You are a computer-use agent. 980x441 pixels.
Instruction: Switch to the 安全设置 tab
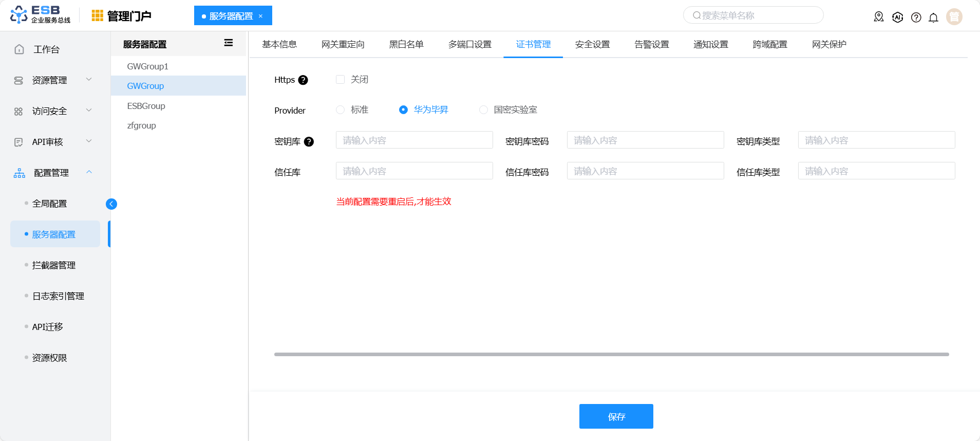click(x=592, y=44)
